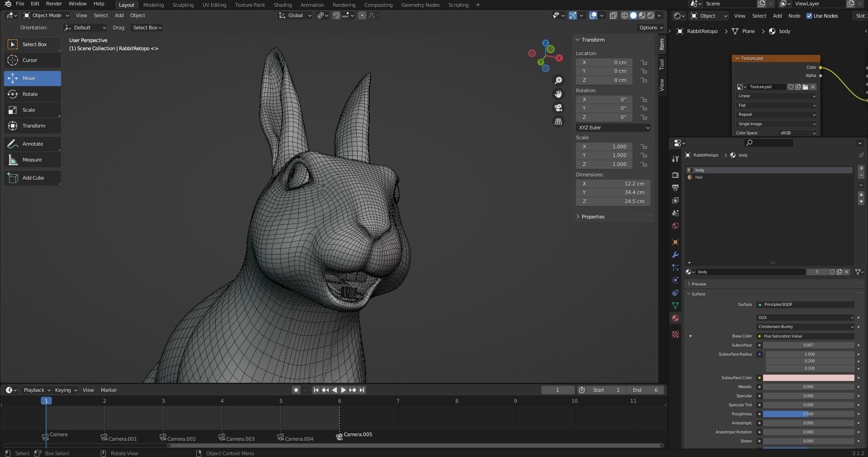Open the Object properties tab
Screen dimensions: 868x457
click(x=675, y=242)
